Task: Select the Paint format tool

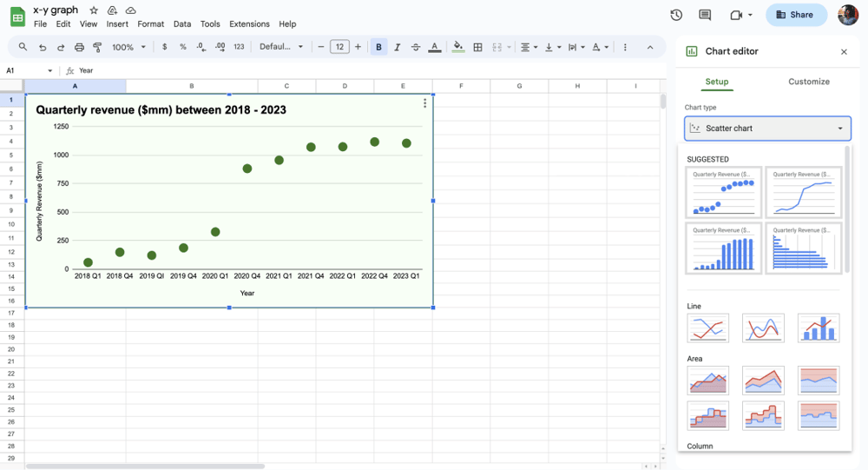Action: coord(97,47)
